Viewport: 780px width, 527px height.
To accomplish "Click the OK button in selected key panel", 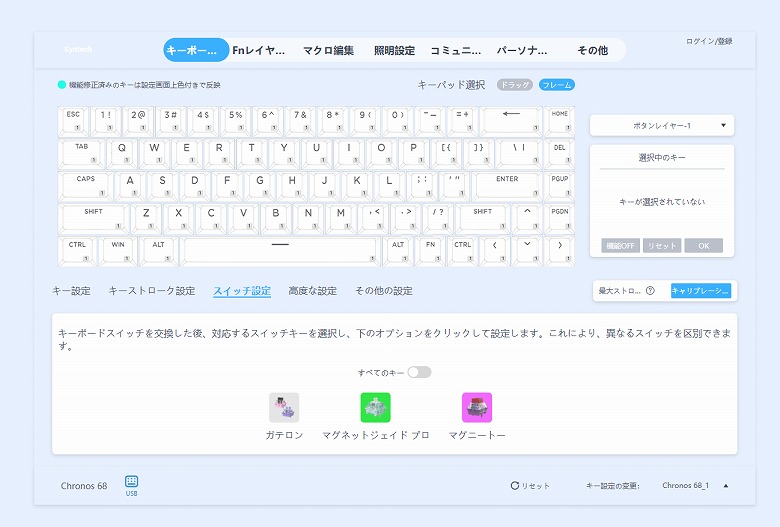I will (703, 245).
